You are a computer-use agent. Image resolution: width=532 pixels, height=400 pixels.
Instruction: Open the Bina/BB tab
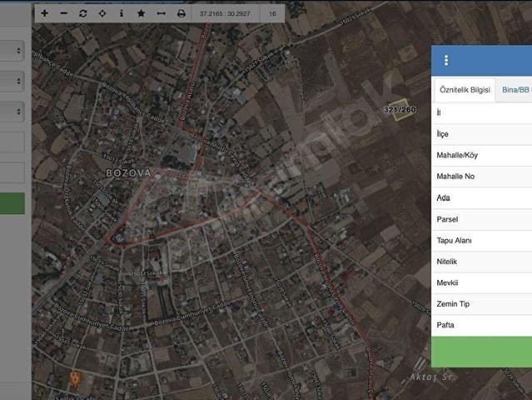point(515,90)
